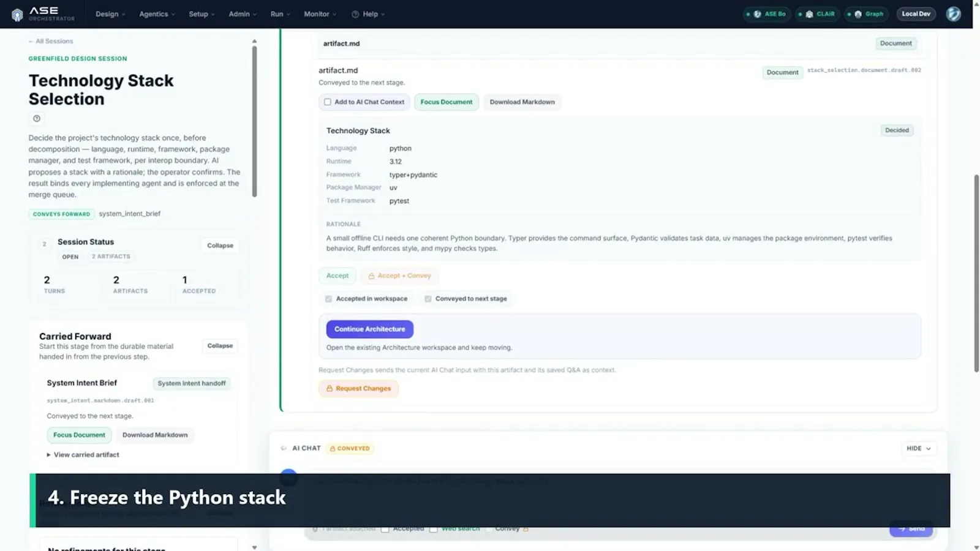Click the system_intent_brief label

click(x=130, y=214)
